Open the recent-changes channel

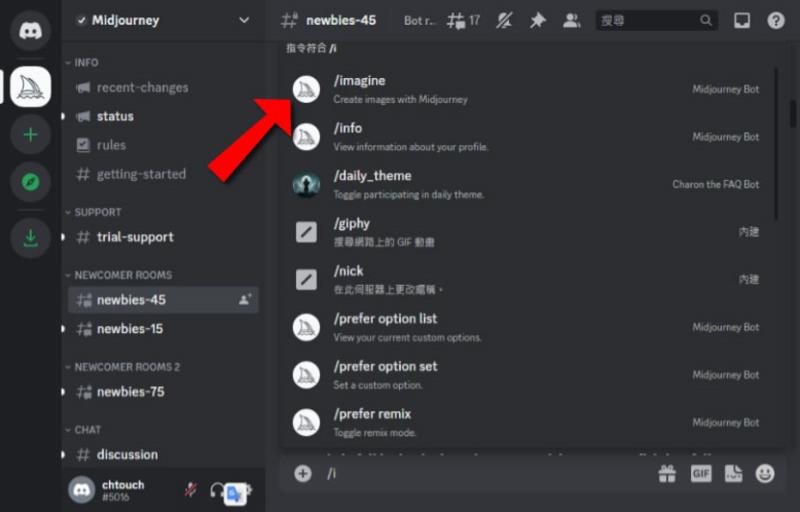tap(163, 88)
